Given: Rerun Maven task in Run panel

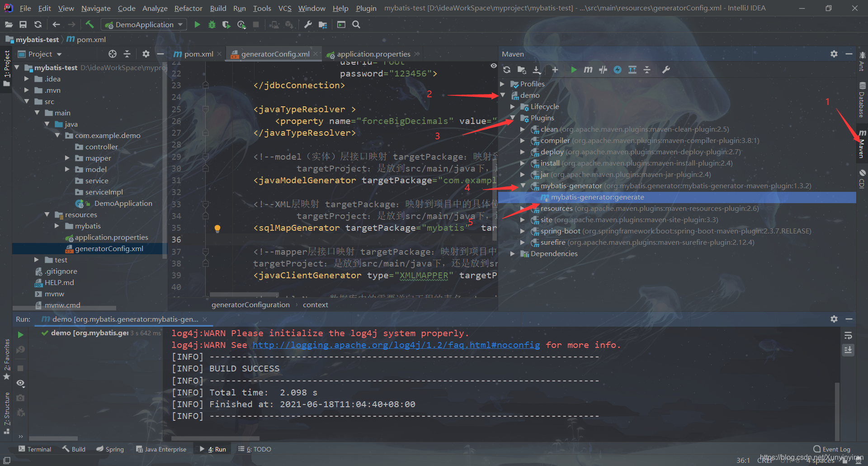Looking at the screenshot, I should pos(20,335).
